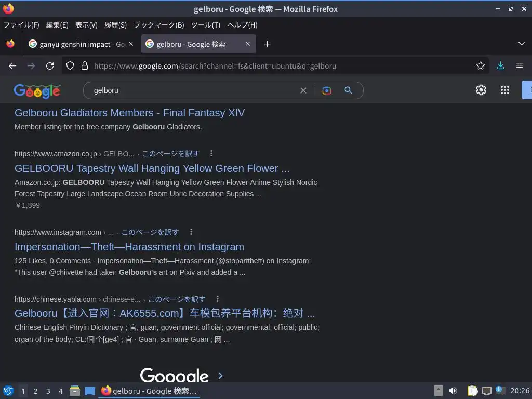Click the Google search input field

click(x=193, y=90)
